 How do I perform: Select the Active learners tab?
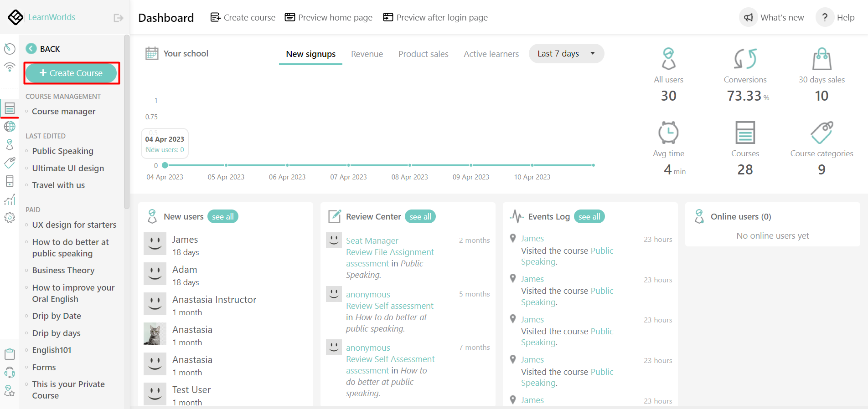[491, 54]
